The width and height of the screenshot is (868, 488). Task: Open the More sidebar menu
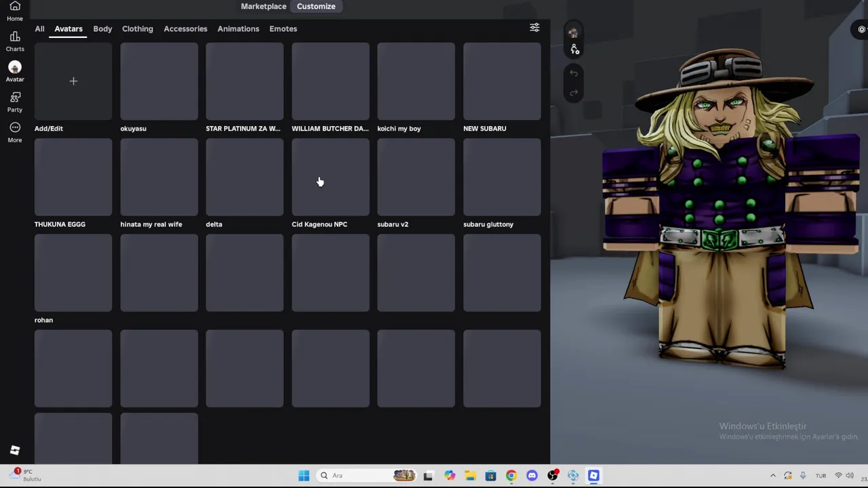point(15,132)
